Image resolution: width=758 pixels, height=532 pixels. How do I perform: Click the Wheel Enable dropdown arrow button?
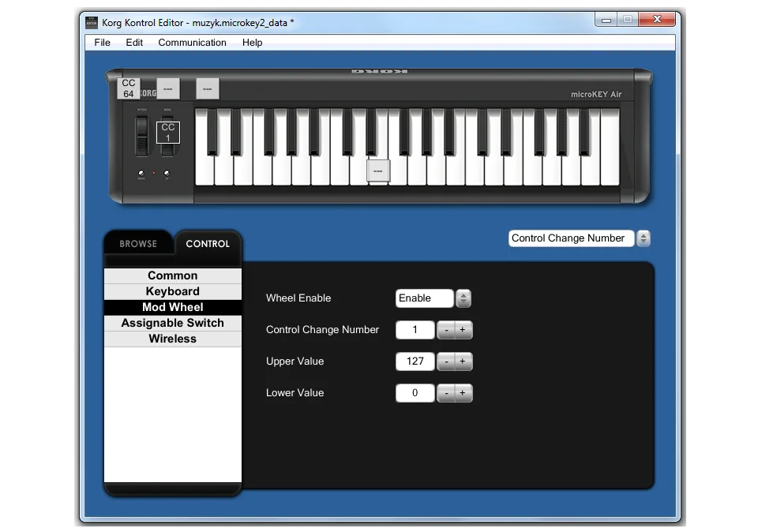click(x=463, y=298)
